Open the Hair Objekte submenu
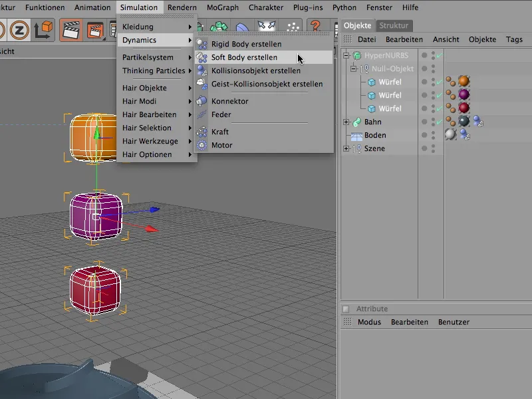 156,88
